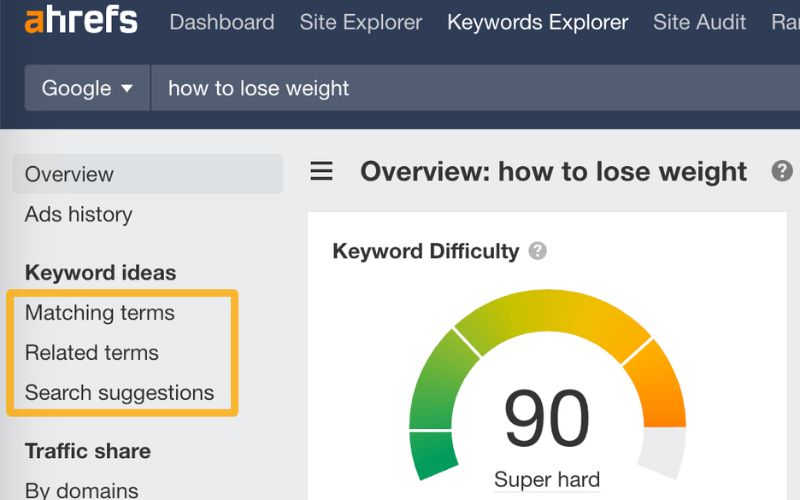Go to Site Explorer
800x500 pixels.
(361, 22)
